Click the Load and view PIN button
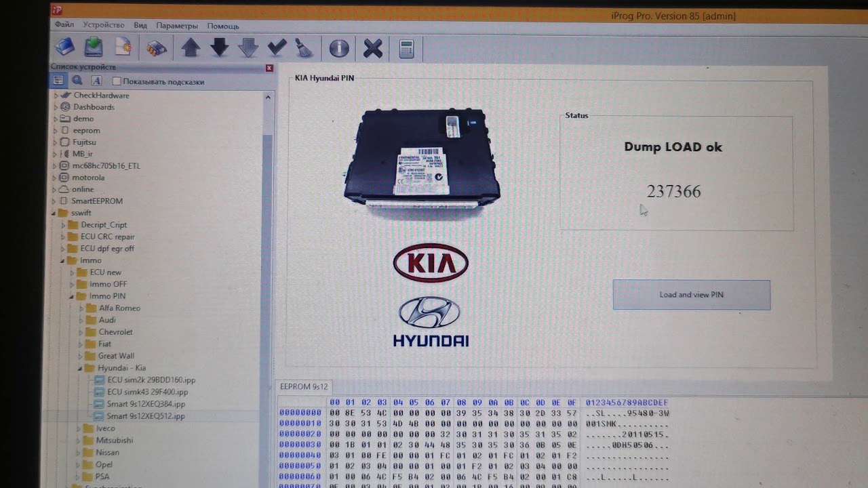868x488 pixels. coord(692,295)
